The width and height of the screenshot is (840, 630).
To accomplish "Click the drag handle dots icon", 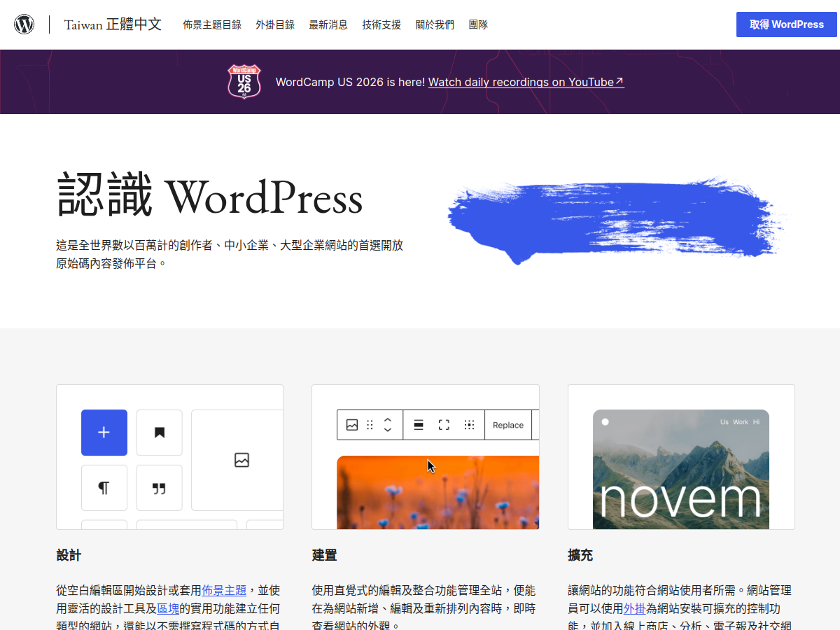I will click(370, 425).
